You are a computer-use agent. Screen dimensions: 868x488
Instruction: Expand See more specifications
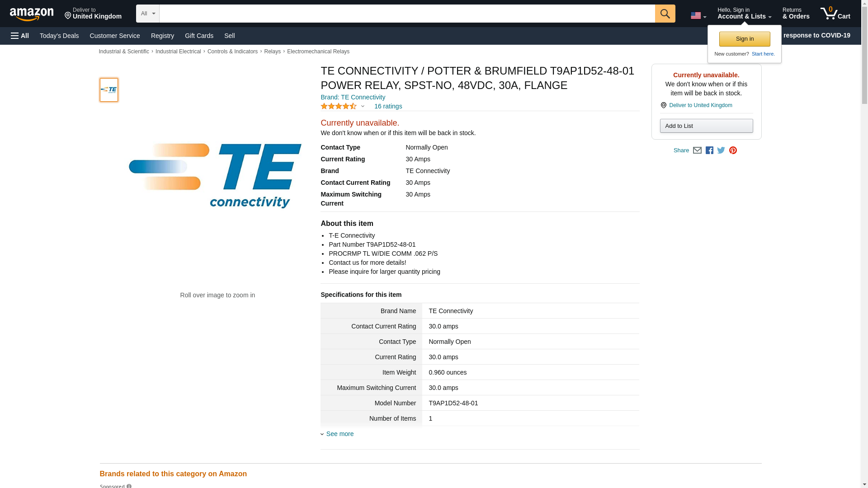pos(340,434)
